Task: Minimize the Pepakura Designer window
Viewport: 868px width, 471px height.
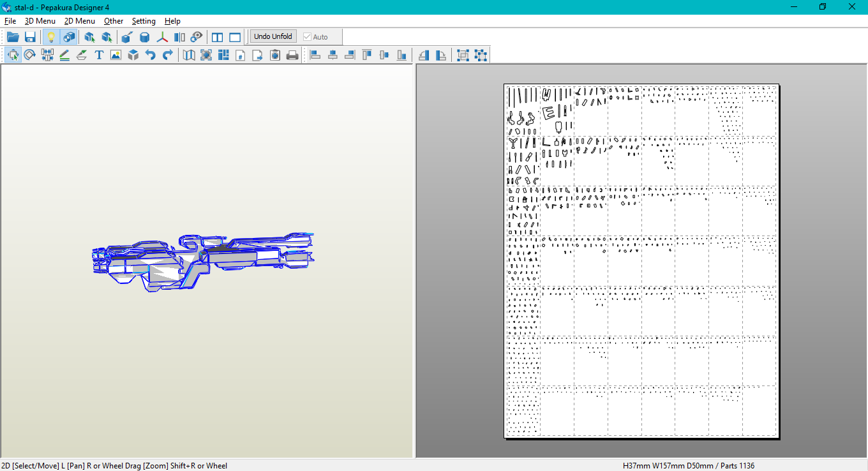Action: (793, 6)
